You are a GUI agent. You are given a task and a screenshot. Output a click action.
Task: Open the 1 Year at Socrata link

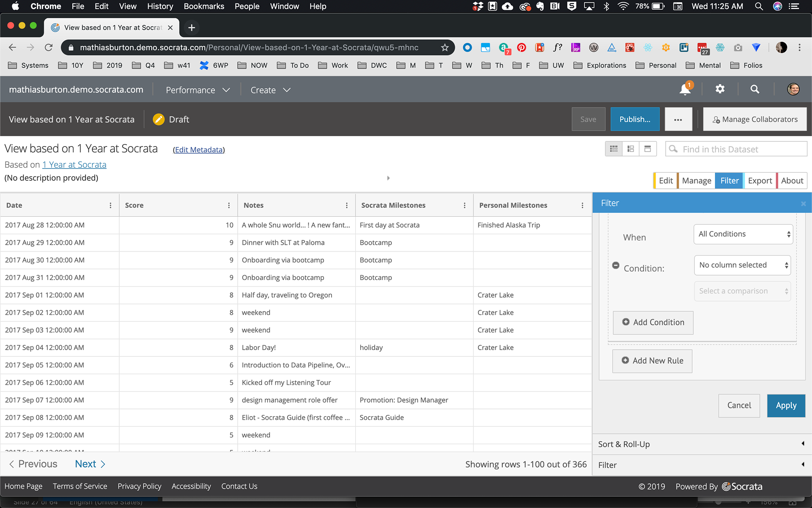(74, 165)
